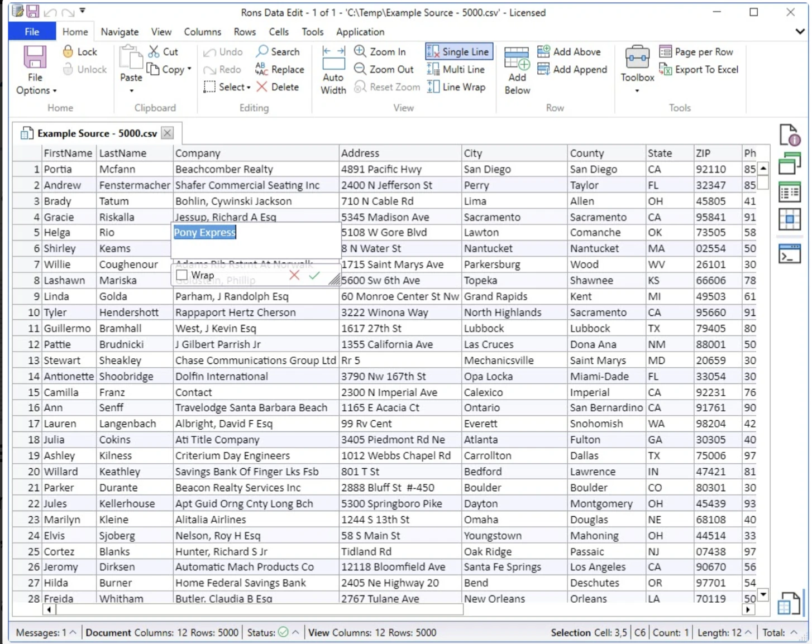
Task: Click the horizontal scroll right arrow
Action: (748, 610)
